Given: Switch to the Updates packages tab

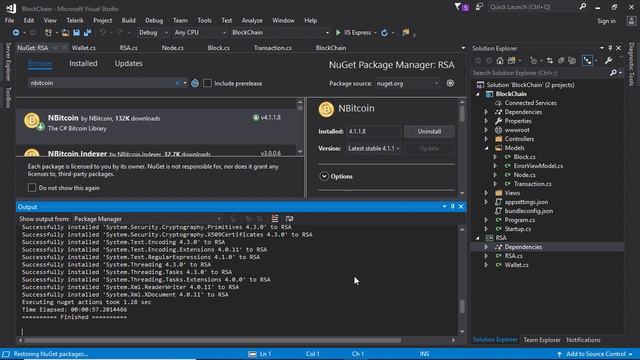Looking at the screenshot, I should 129,64.
